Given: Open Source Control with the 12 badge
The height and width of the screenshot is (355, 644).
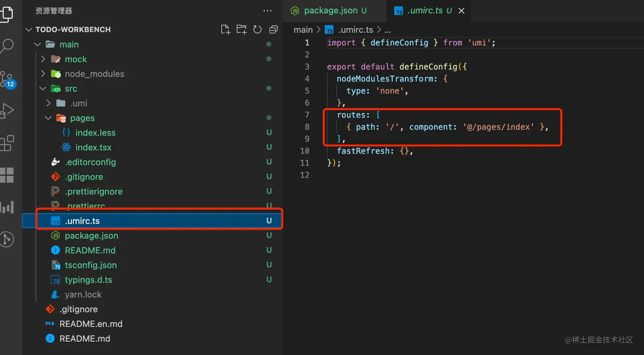Looking at the screenshot, I should pyautogui.click(x=7, y=79).
